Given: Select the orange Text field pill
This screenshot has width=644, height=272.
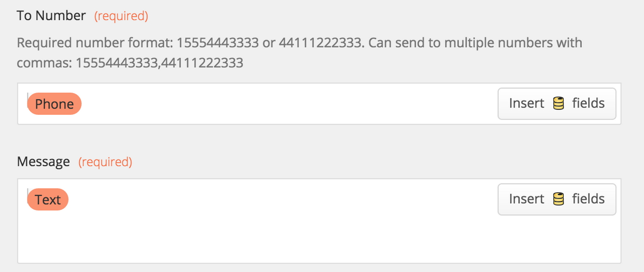Looking at the screenshot, I should (x=48, y=199).
